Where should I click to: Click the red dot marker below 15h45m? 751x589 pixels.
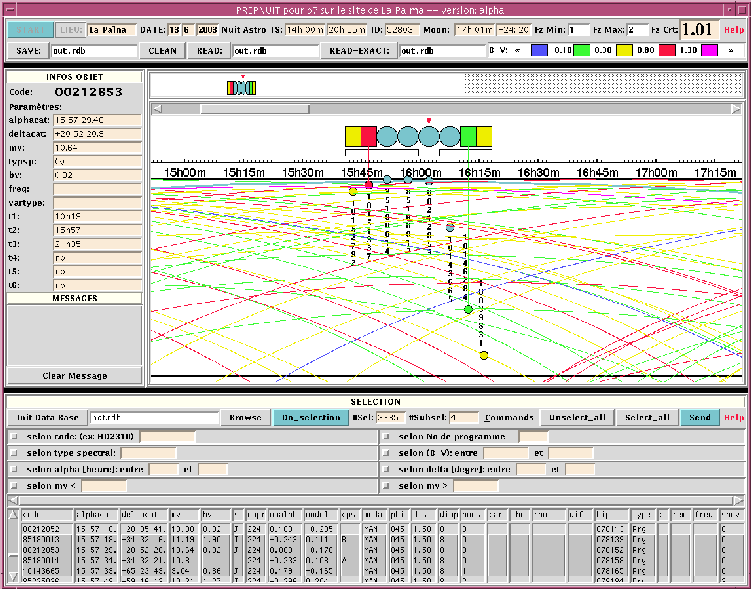(x=369, y=185)
